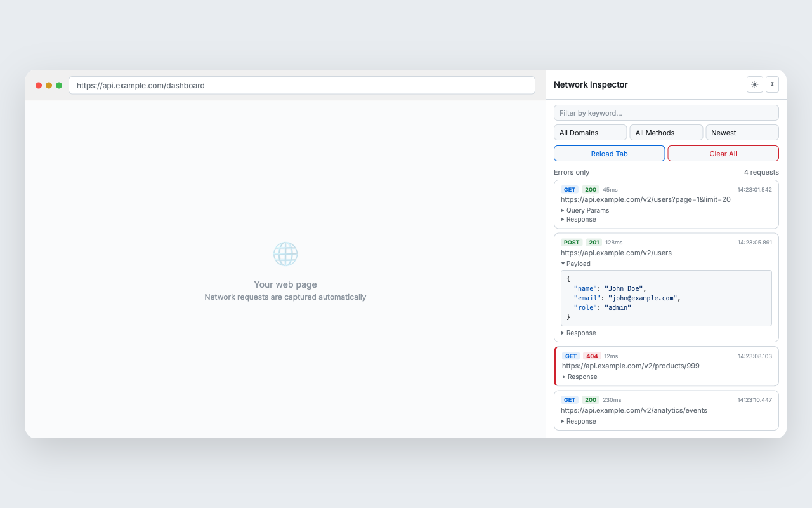The height and width of the screenshot is (508, 812).
Task: Click the "John Doe" payload value
Action: [x=624, y=288]
